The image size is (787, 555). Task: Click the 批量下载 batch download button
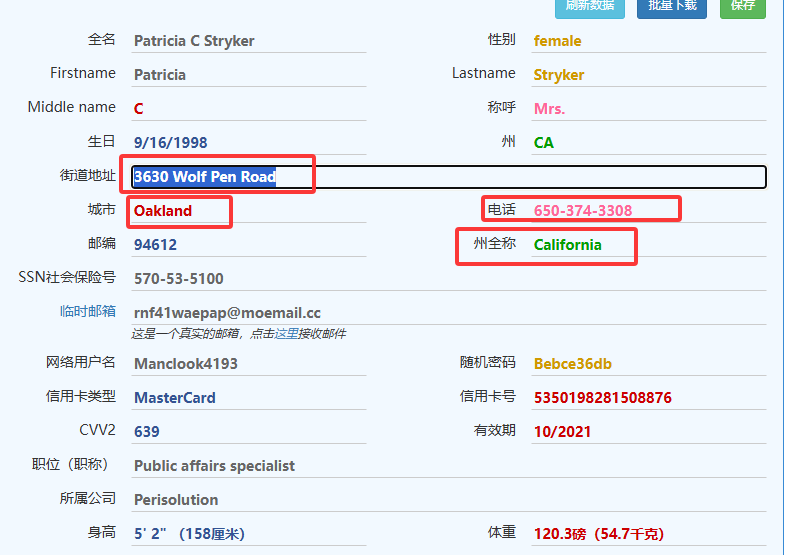click(672, 7)
